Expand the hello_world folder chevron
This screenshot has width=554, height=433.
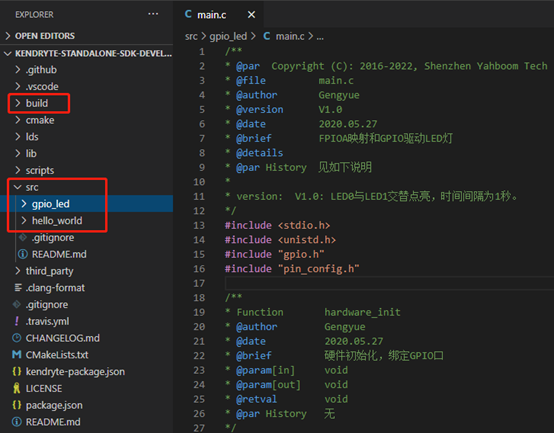pos(24,221)
